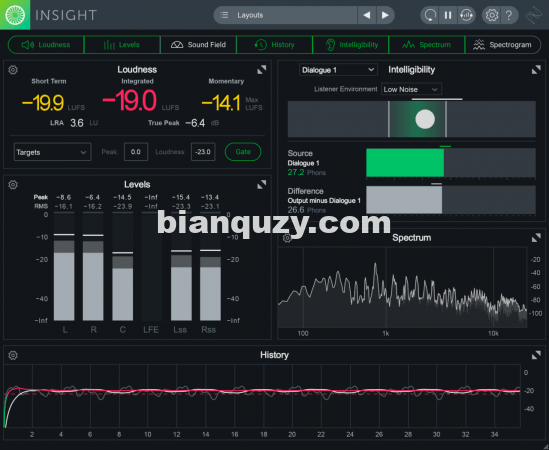Toggle the Levels module tab
The image size is (549, 450).
122,45
